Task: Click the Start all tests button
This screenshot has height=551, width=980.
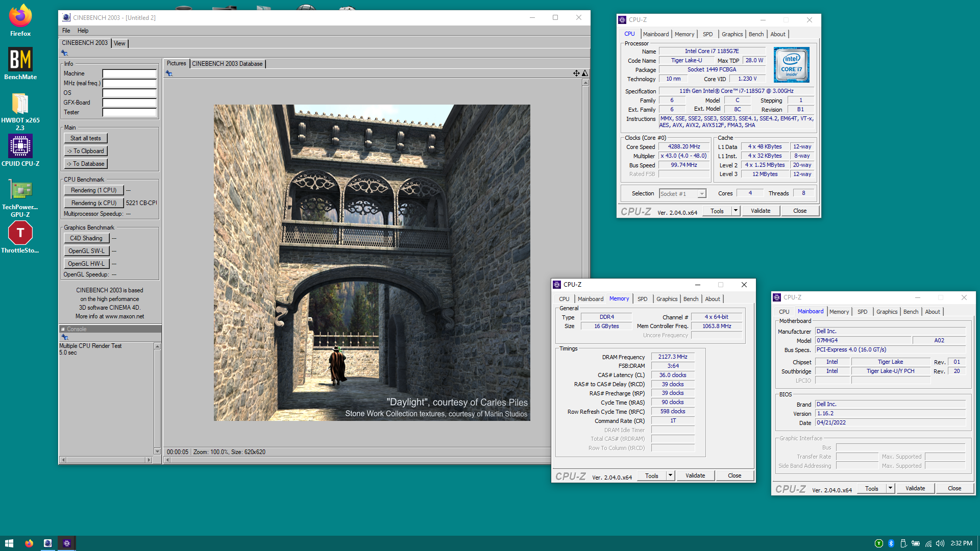Action: [86, 138]
